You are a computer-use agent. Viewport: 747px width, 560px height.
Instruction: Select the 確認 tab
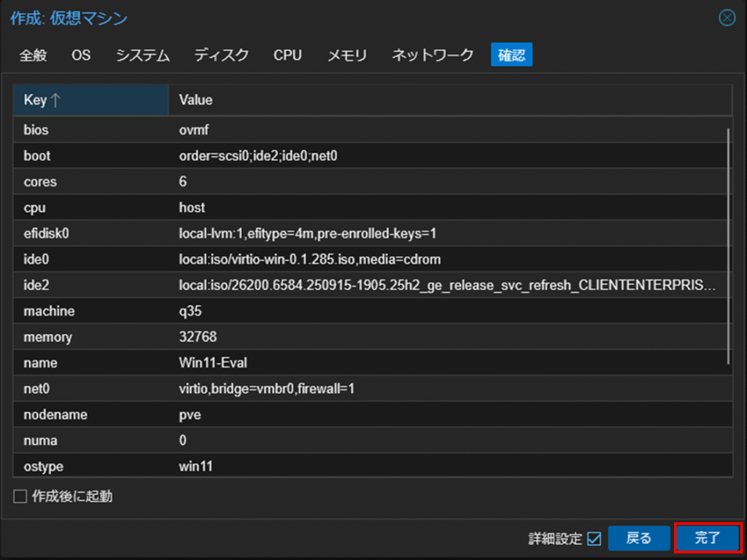[x=511, y=55]
